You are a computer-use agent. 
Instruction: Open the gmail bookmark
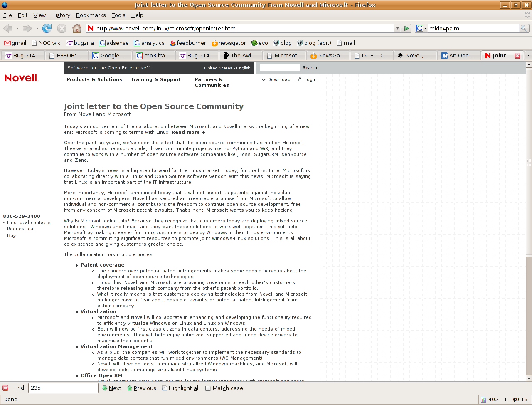click(x=15, y=43)
